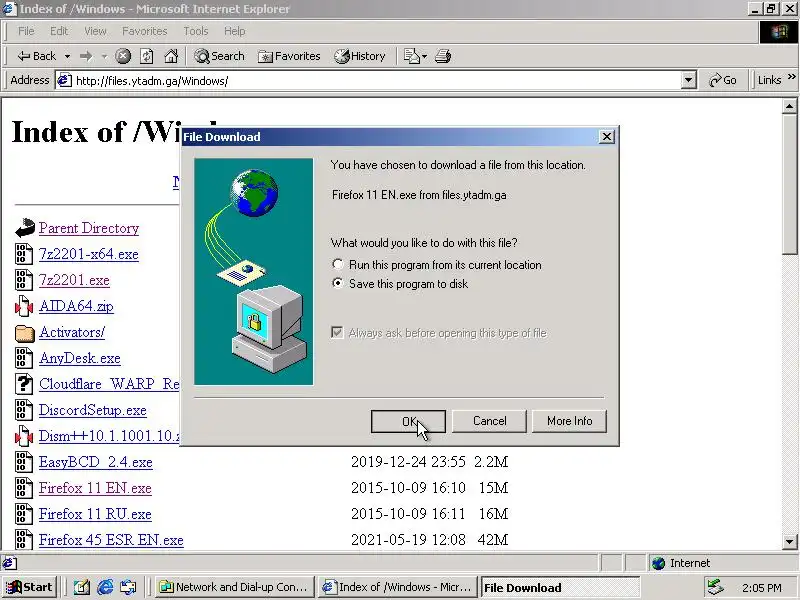The image size is (800, 600).
Task: Click the Refresh page icon
Action: click(146, 56)
